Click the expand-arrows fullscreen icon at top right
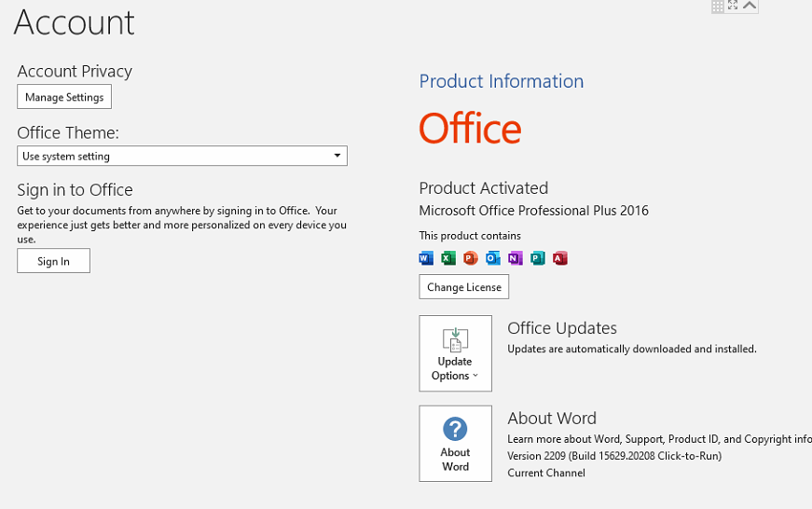The height and width of the screenshot is (509, 812). tap(733, 6)
